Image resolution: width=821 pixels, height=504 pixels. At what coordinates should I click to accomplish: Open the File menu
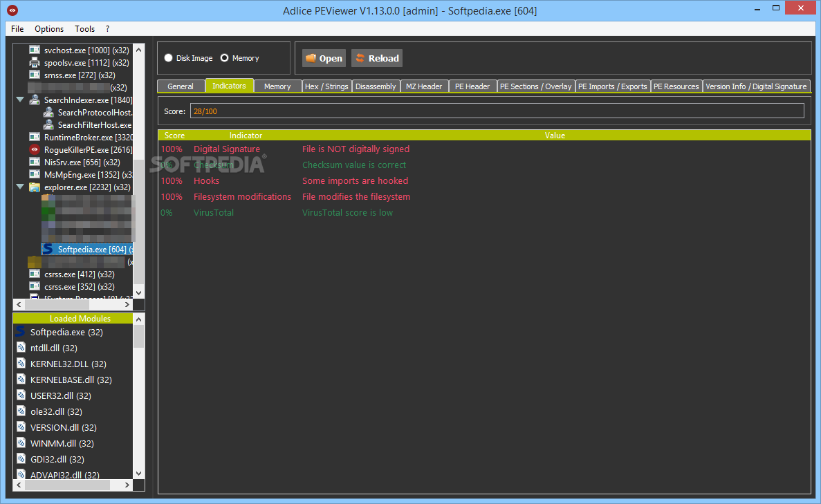pyautogui.click(x=17, y=29)
